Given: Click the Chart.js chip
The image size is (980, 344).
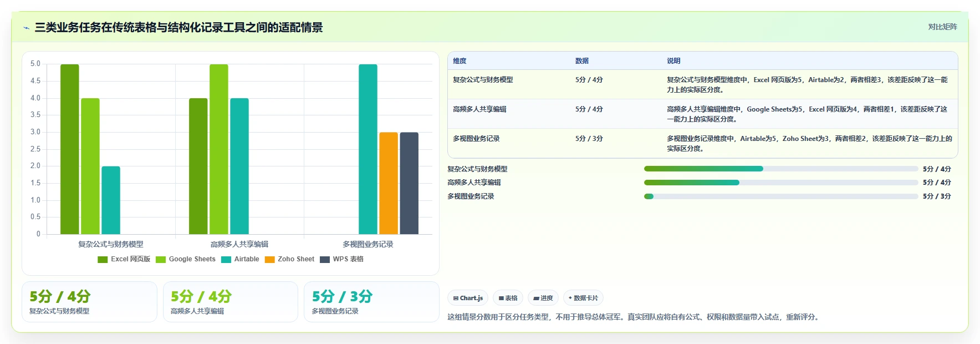Looking at the screenshot, I should click(x=468, y=298).
